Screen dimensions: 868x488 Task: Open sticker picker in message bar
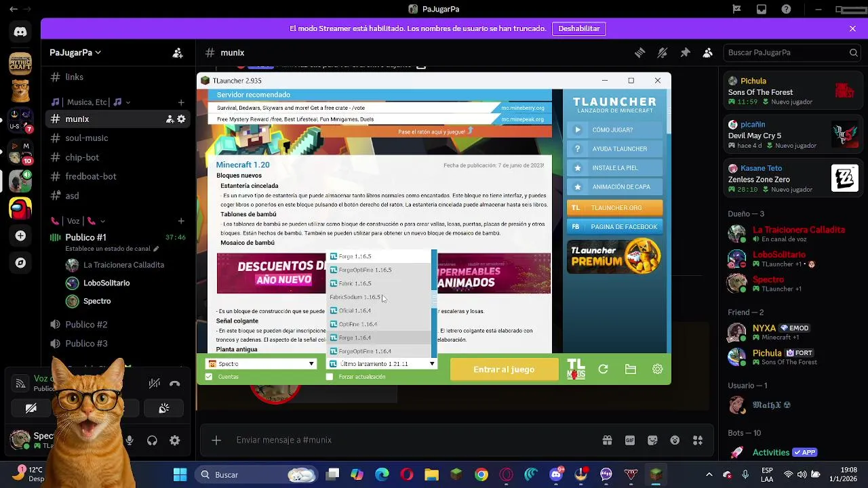pyautogui.click(x=652, y=440)
